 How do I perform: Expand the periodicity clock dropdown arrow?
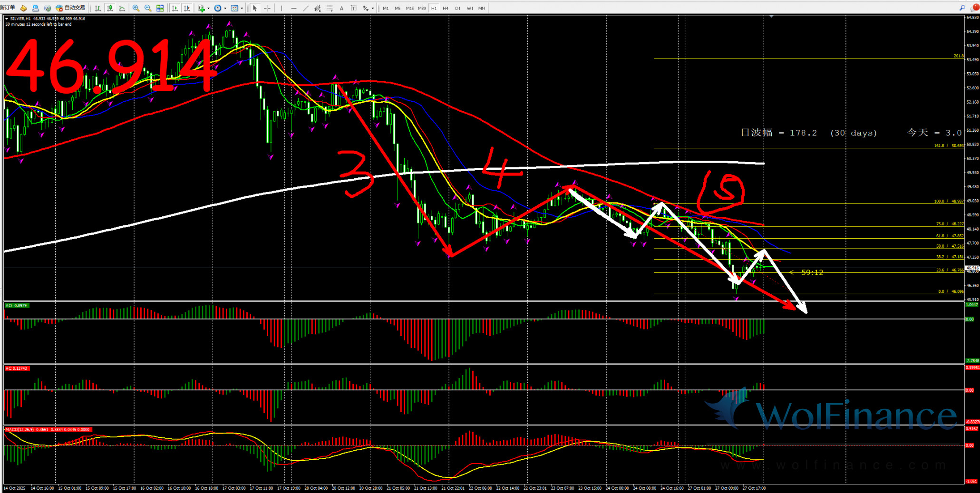(225, 8)
